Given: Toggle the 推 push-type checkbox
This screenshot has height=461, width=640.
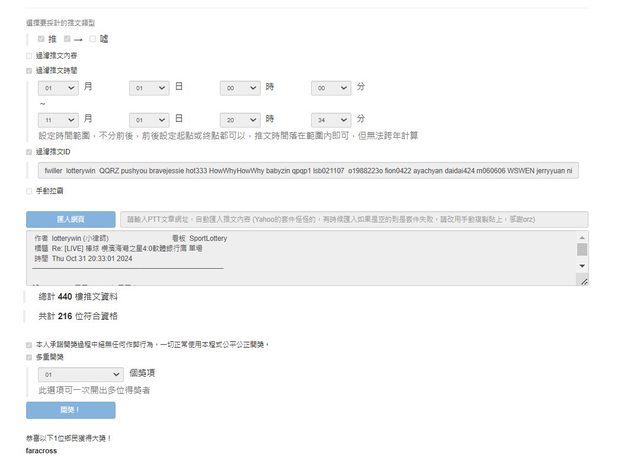Looking at the screenshot, I should pyautogui.click(x=41, y=39).
